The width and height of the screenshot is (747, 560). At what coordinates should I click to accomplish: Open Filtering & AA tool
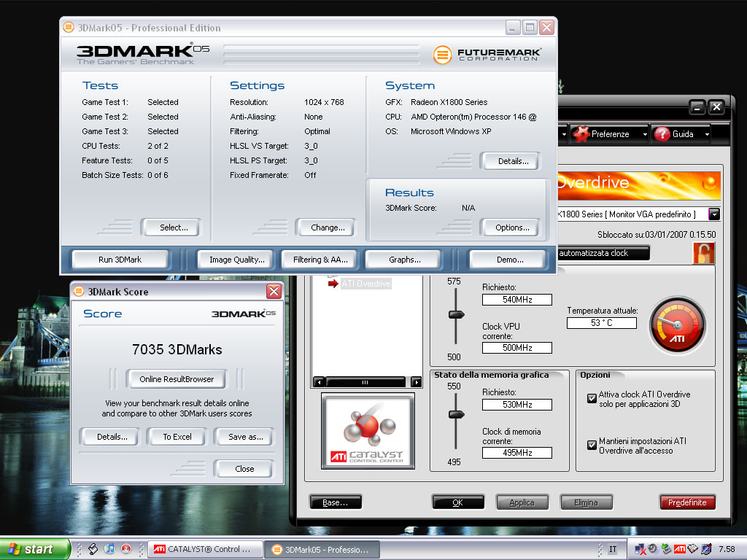320,260
